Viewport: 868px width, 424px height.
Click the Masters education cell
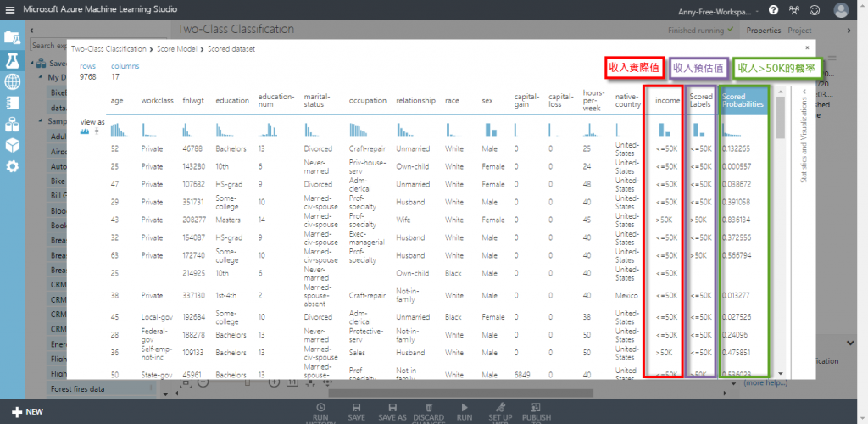(227, 220)
